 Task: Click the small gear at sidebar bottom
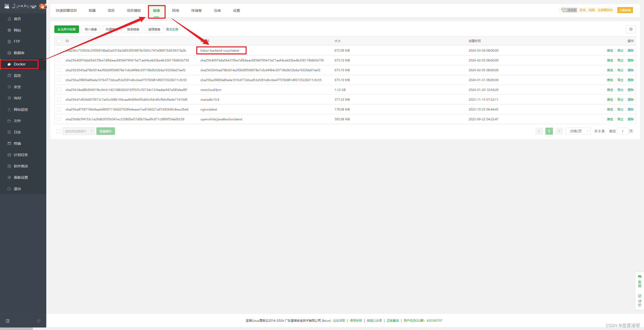(x=39, y=321)
